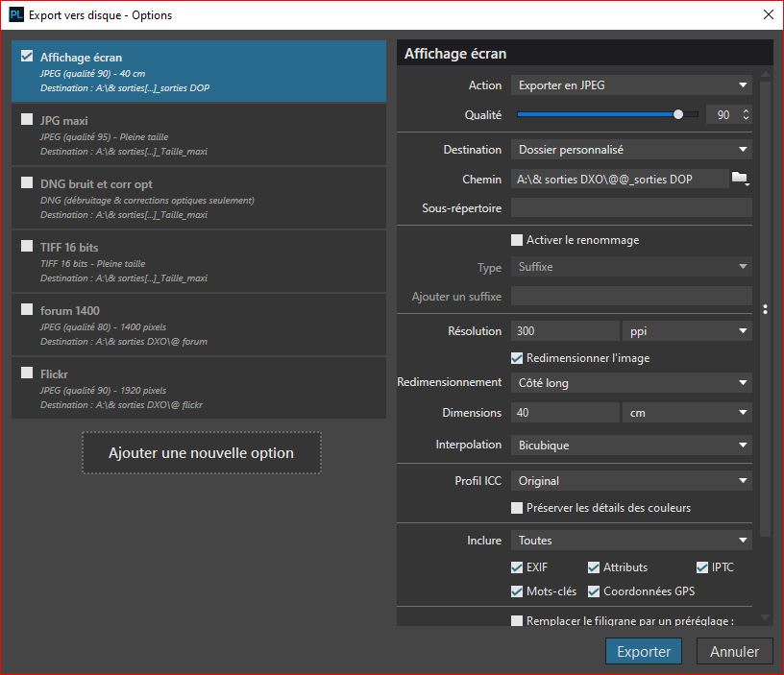Change units with the cm dropdown
Screen dimensions: 784x675
pos(687,411)
